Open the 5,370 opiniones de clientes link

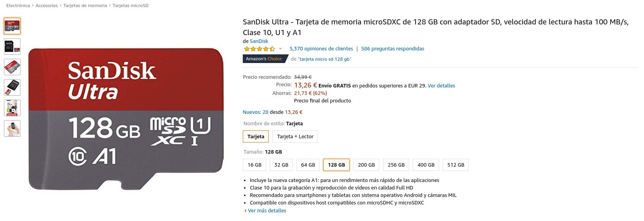pos(321,49)
